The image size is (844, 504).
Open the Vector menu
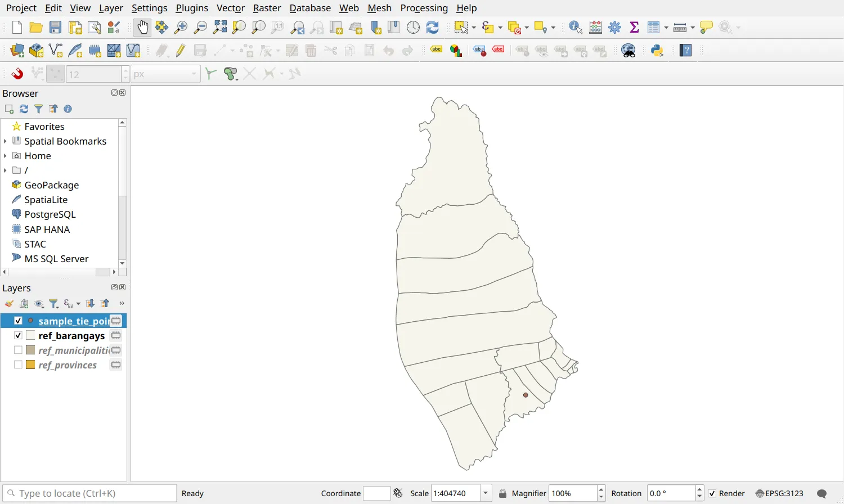click(231, 8)
